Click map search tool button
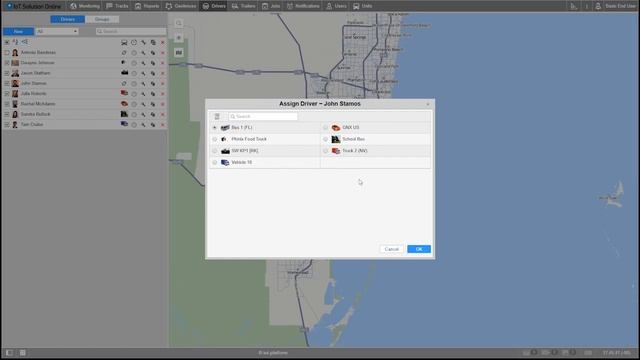The width and height of the screenshot is (640, 360). point(179,23)
